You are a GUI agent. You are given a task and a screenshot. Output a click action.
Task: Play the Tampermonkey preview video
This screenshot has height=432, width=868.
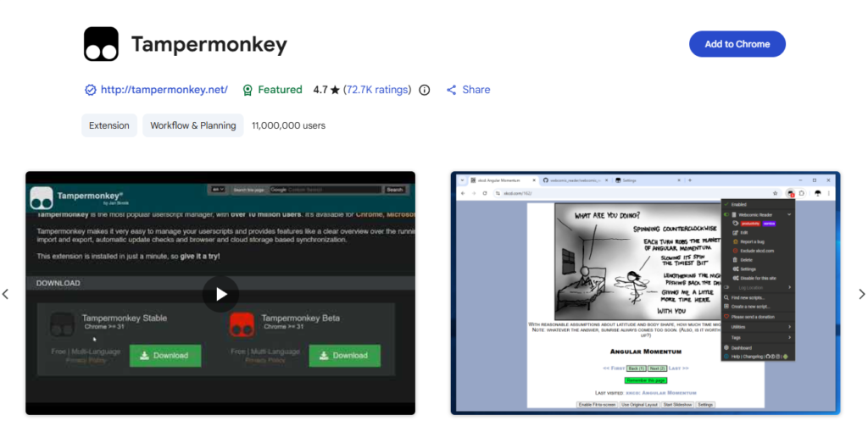(x=220, y=294)
